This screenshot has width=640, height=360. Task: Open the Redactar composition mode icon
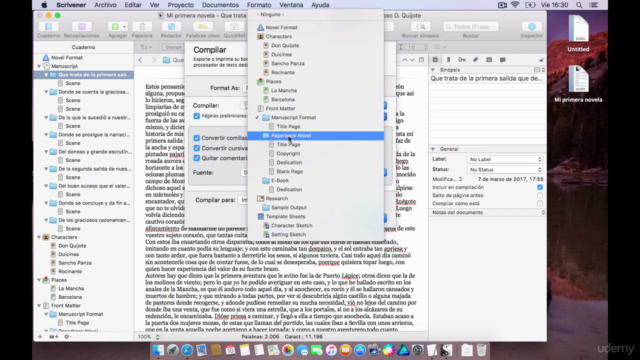pyautogui.click(x=171, y=27)
